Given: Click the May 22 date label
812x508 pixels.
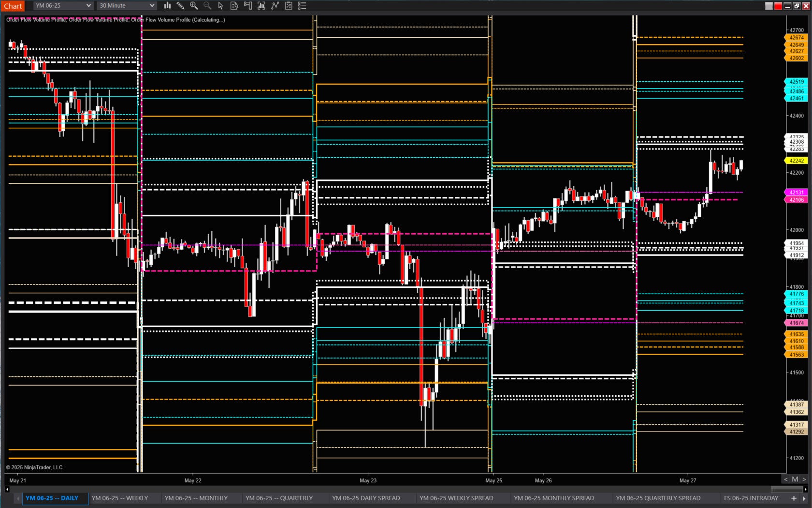Looking at the screenshot, I should point(193,480).
